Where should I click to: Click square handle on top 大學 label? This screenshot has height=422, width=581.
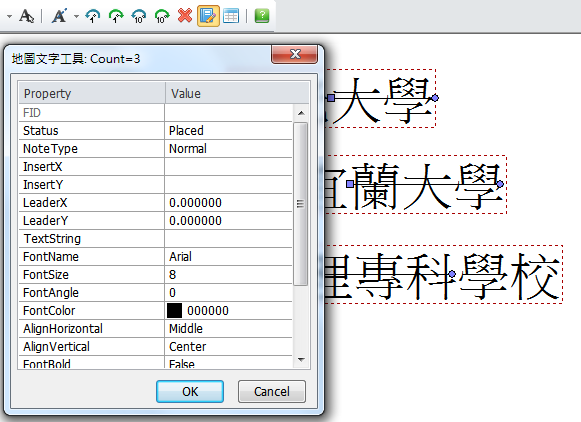[331, 98]
